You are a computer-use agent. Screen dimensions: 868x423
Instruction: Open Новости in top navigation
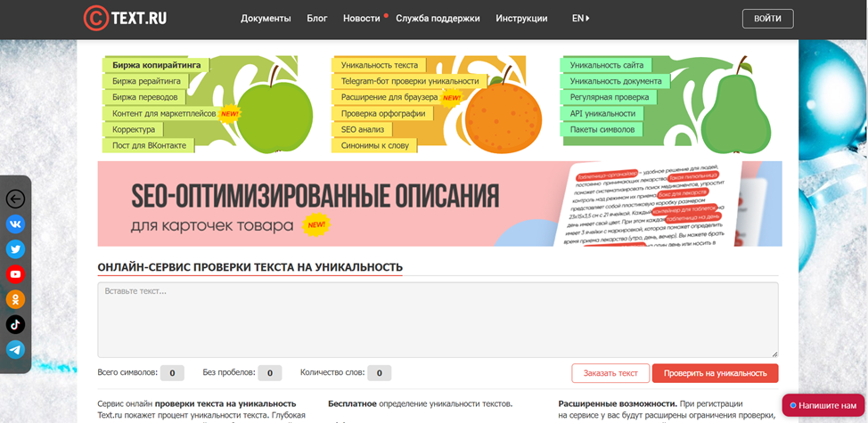click(362, 18)
